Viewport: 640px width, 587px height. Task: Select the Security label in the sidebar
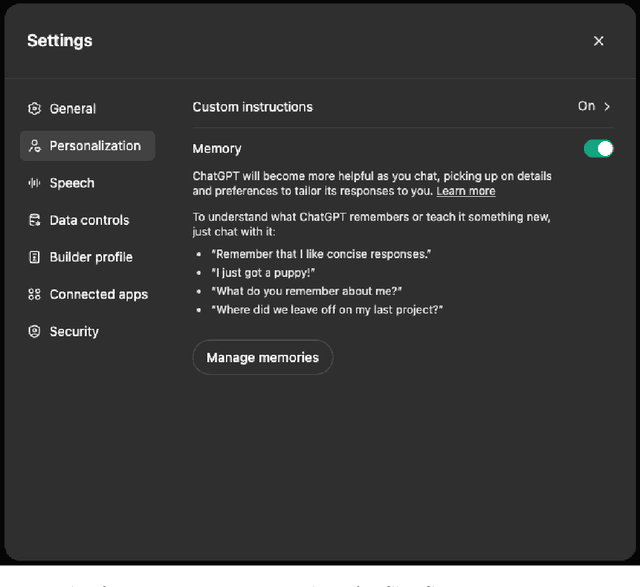[74, 331]
